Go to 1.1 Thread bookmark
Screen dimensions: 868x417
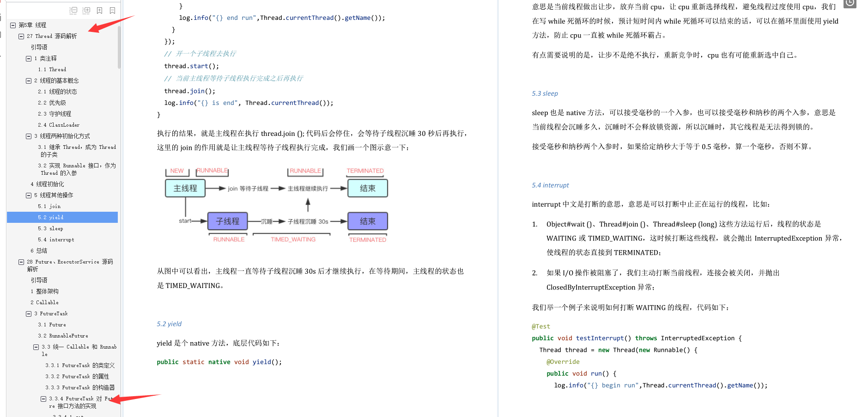click(52, 69)
